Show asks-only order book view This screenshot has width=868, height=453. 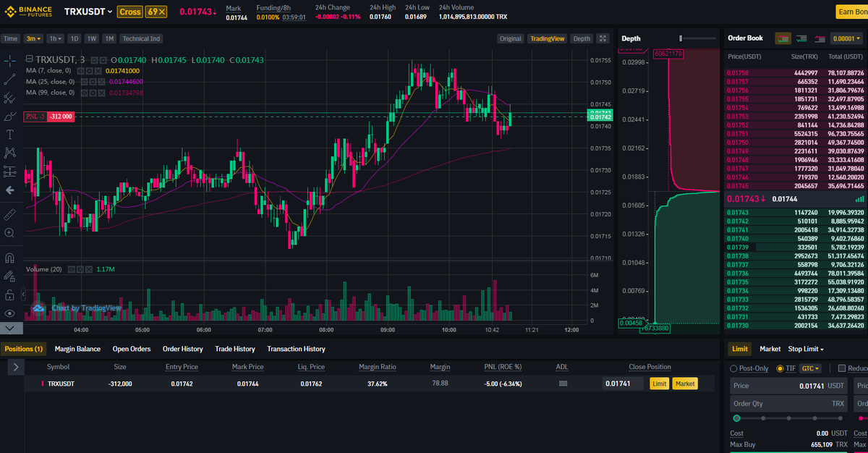[x=820, y=38]
